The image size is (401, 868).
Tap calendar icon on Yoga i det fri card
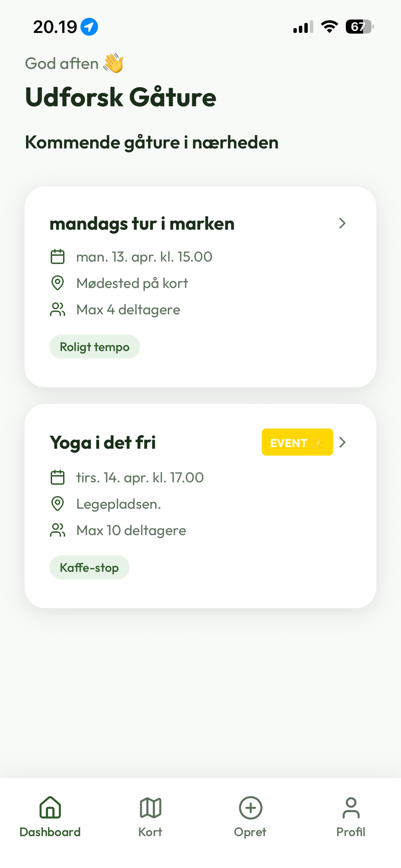click(57, 477)
